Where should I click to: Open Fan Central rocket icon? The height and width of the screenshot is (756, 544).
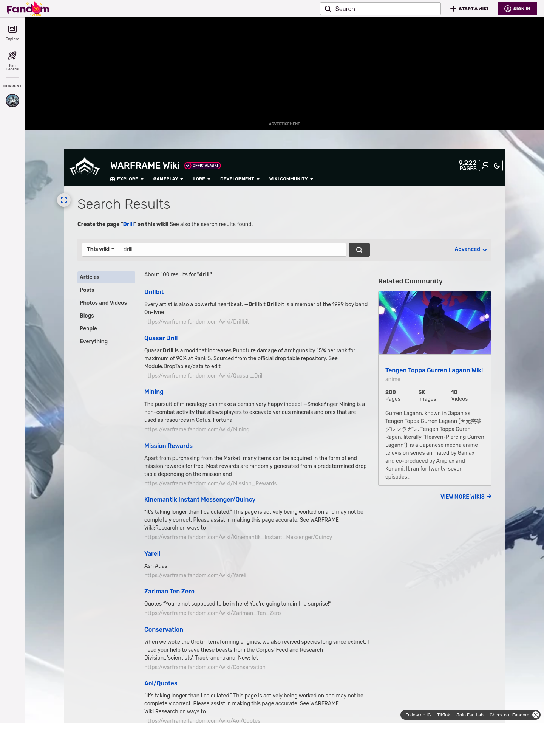(12, 61)
